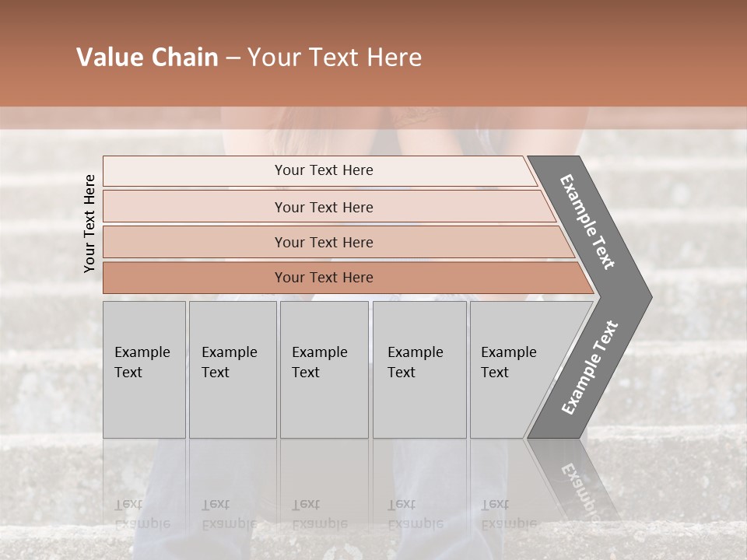Select the fourth gray Example Text box
Viewport: 747px width, 560px height.
[419, 369]
